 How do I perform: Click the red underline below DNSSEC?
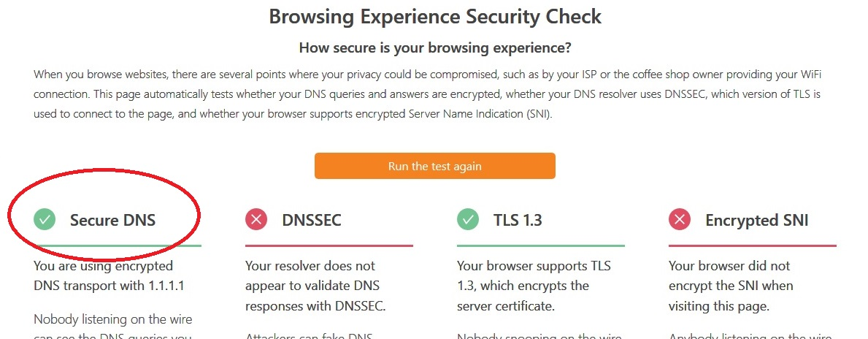tap(329, 245)
